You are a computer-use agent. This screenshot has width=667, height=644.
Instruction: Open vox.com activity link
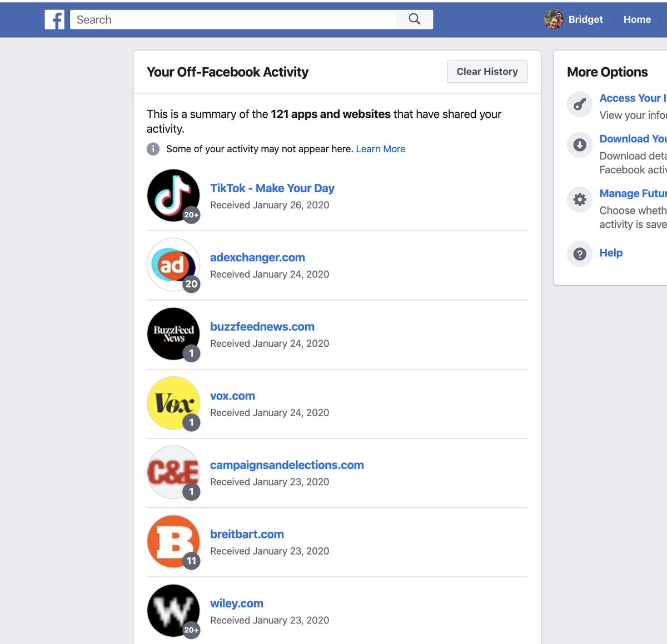[x=232, y=396]
